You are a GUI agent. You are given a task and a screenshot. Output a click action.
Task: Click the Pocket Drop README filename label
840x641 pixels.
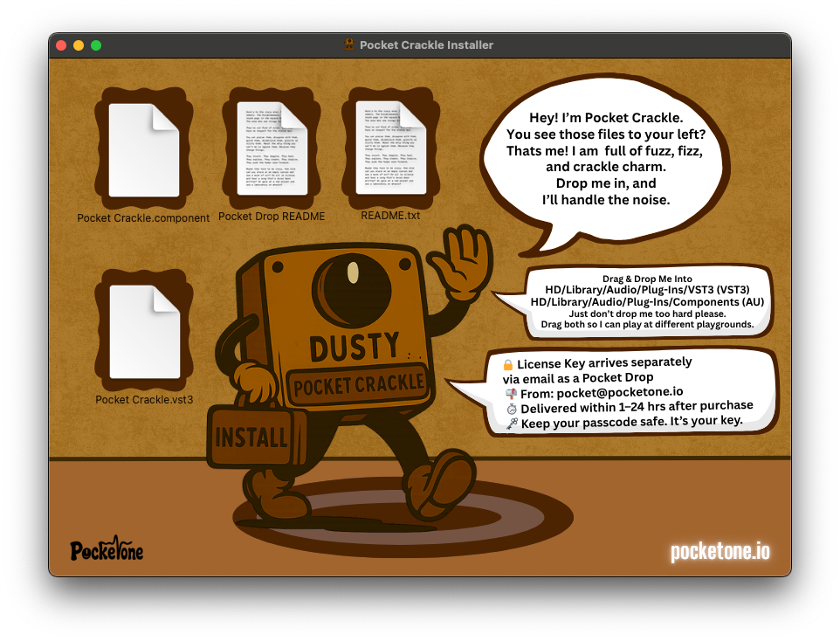(272, 217)
